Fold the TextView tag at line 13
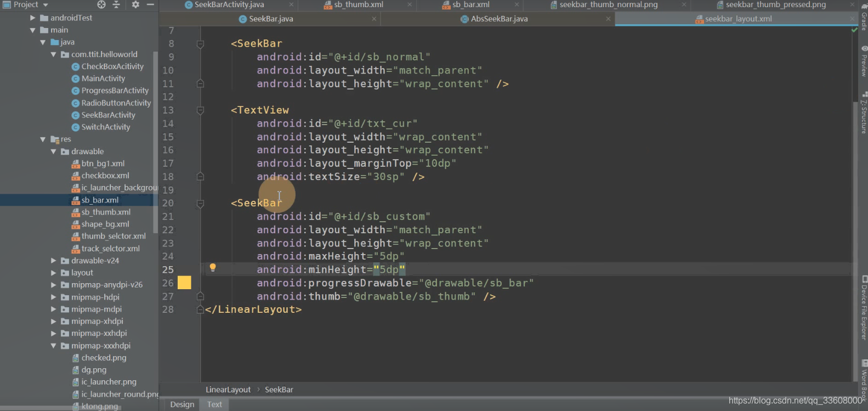The image size is (868, 411). pyautogui.click(x=200, y=110)
